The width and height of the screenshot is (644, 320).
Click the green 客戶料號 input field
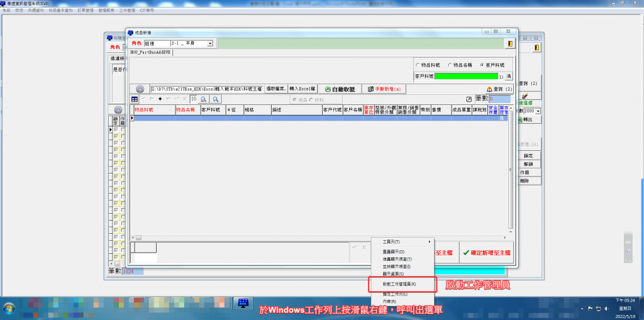(465, 76)
